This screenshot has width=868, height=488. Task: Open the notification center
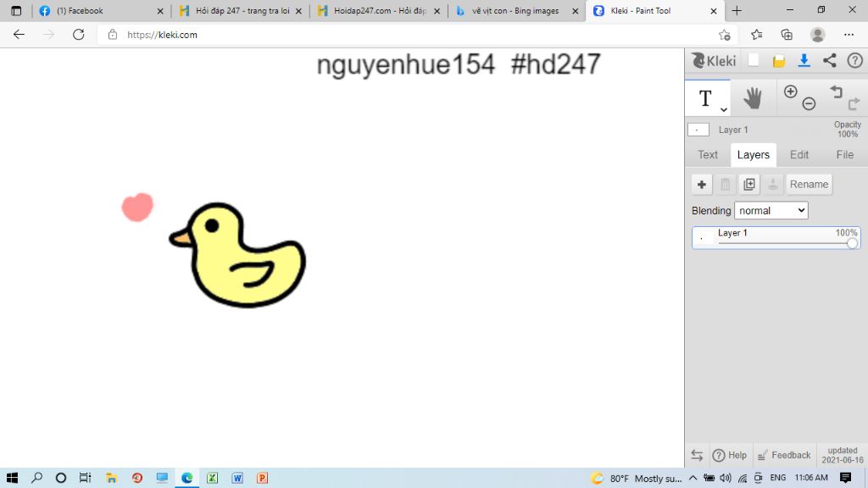click(845, 478)
